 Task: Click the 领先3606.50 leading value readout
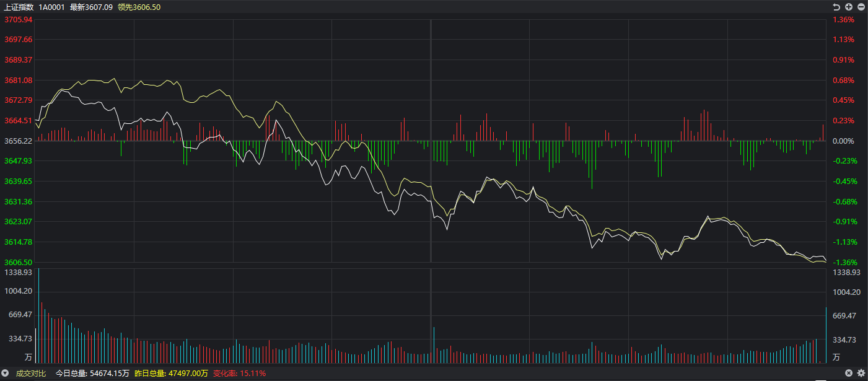(x=139, y=7)
